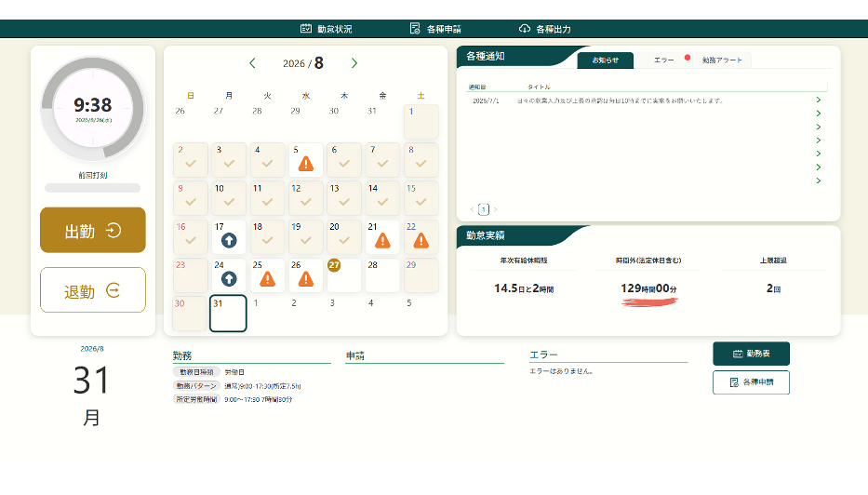
Task: Click the checkmark on August 10
Action: click(x=229, y=202)
